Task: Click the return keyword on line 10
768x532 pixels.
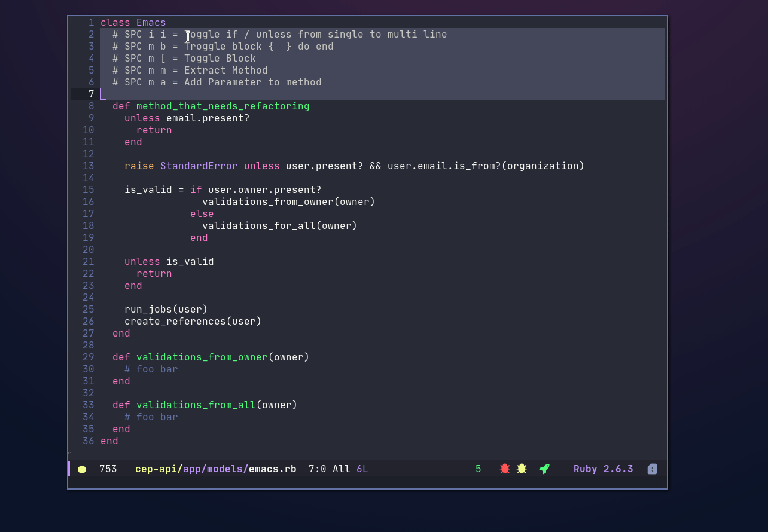Action: point(154,130)
